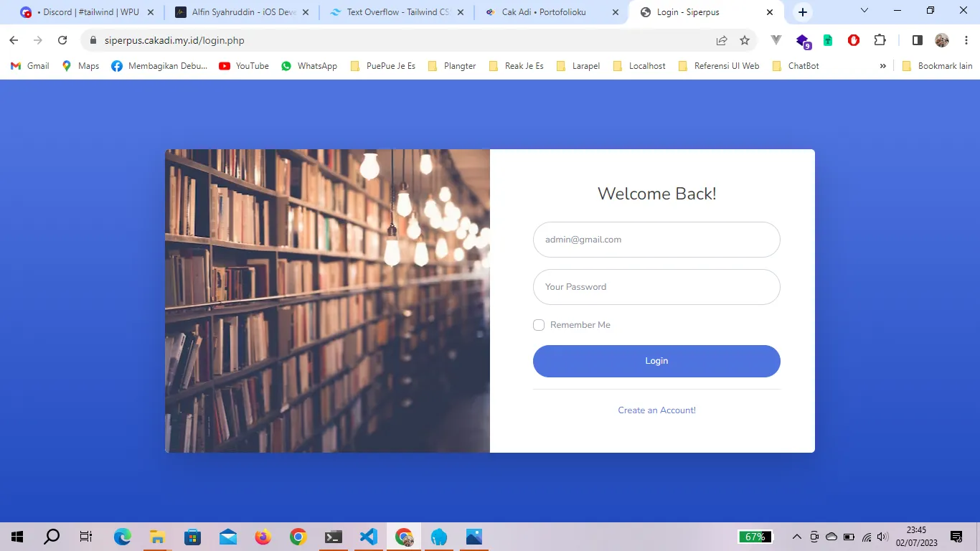
Task: Click the Your Password field
Action: coord(656,287)
